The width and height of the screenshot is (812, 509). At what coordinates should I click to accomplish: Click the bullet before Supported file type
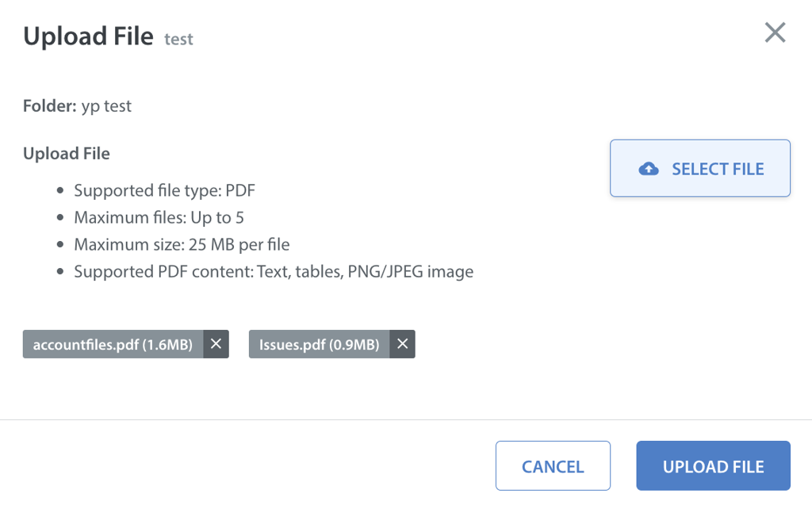(x=60, y=191)
